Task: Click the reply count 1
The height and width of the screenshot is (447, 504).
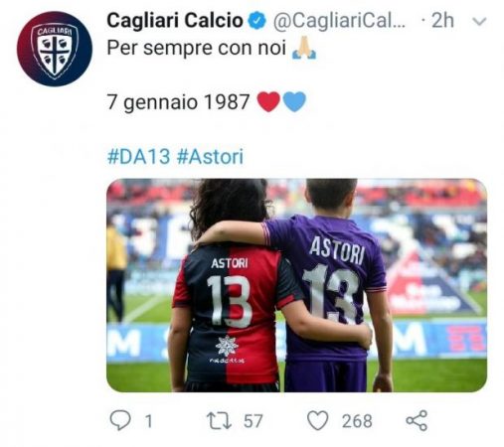Action: (x=149, y=421)
